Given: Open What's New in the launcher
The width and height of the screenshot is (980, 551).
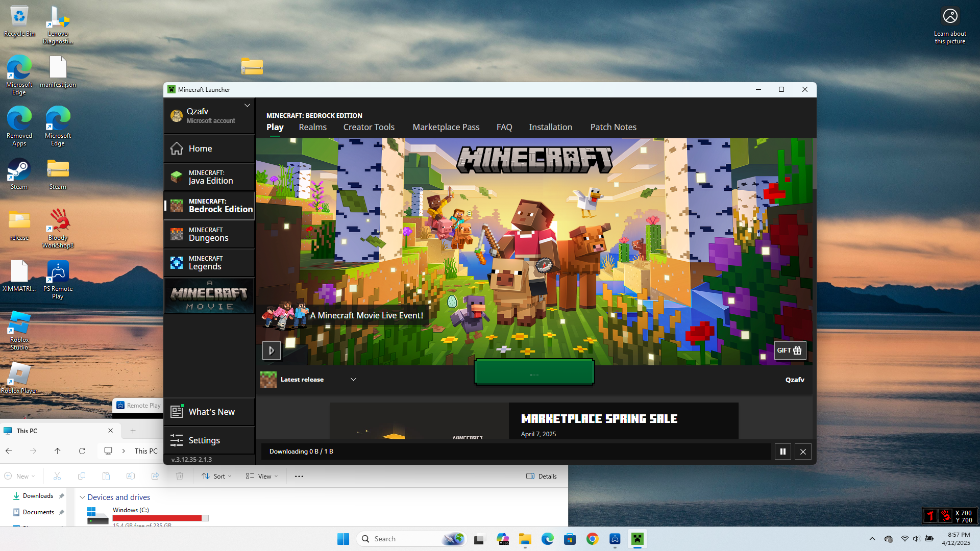Looking at the screenshot, I should pyautogui.click(x=209, y=412).
